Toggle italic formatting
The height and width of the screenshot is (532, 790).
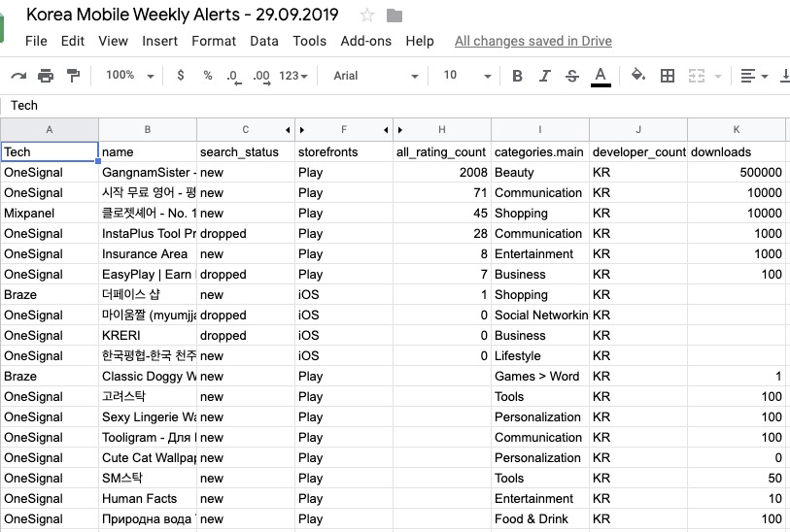click(544, 76)
